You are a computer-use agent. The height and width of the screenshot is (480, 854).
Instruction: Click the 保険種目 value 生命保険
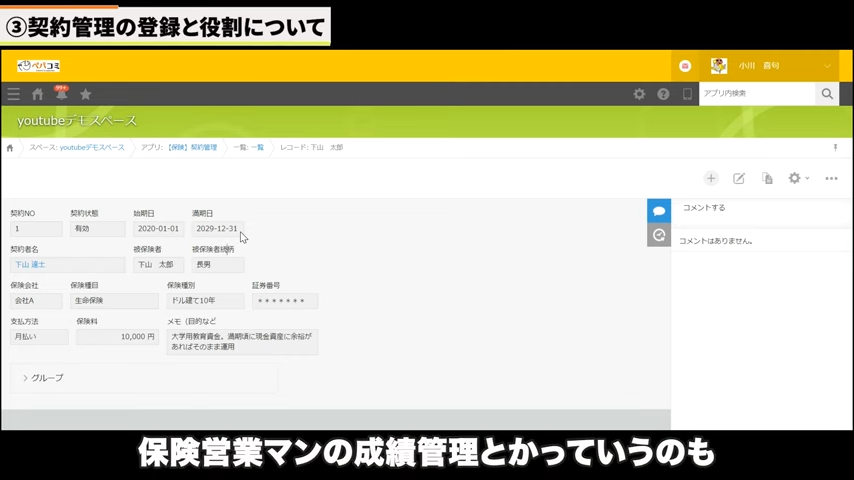[x=114, y=301]
